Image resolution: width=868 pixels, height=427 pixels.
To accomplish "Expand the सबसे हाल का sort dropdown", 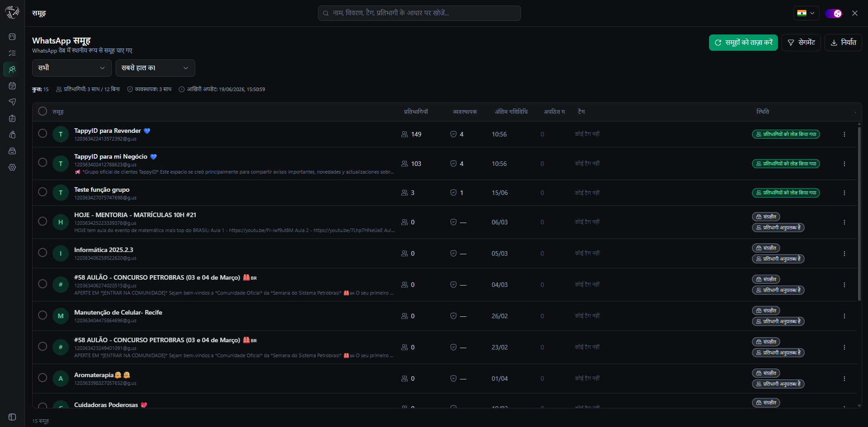I will coord(155,68).
